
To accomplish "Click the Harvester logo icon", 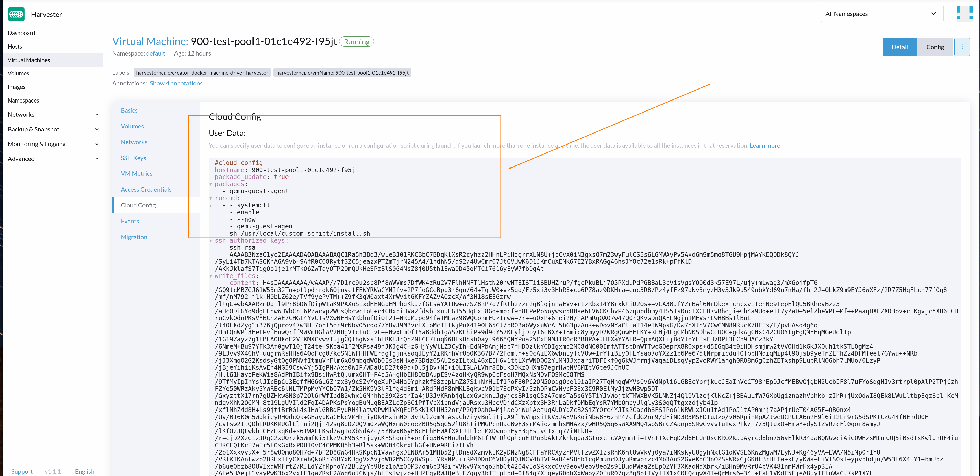I will [16, 14].
